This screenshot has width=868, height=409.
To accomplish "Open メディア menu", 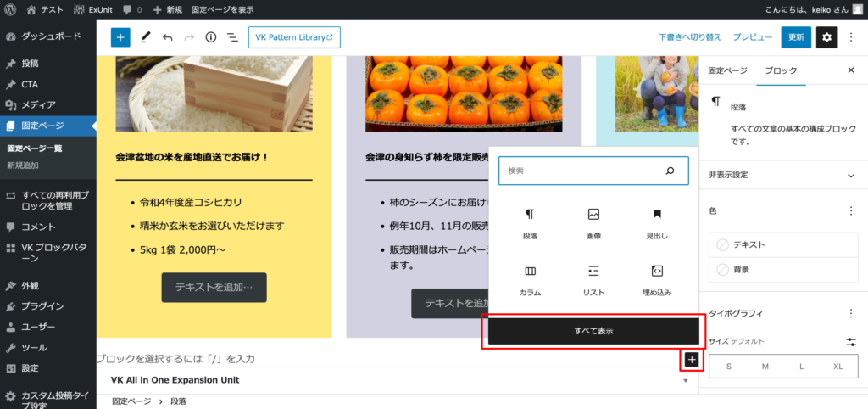I will pos(48,104).
